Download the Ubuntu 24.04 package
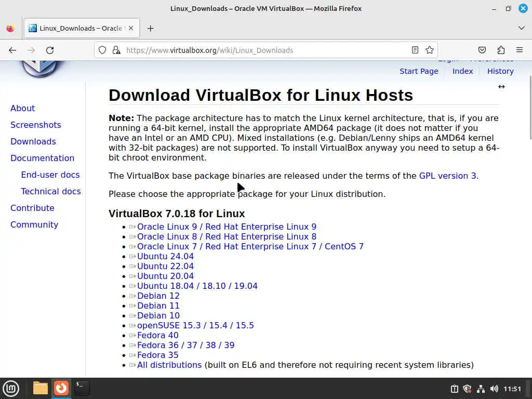Image resolution: width=532 pixels, height=399 pixels. [165, 256]
